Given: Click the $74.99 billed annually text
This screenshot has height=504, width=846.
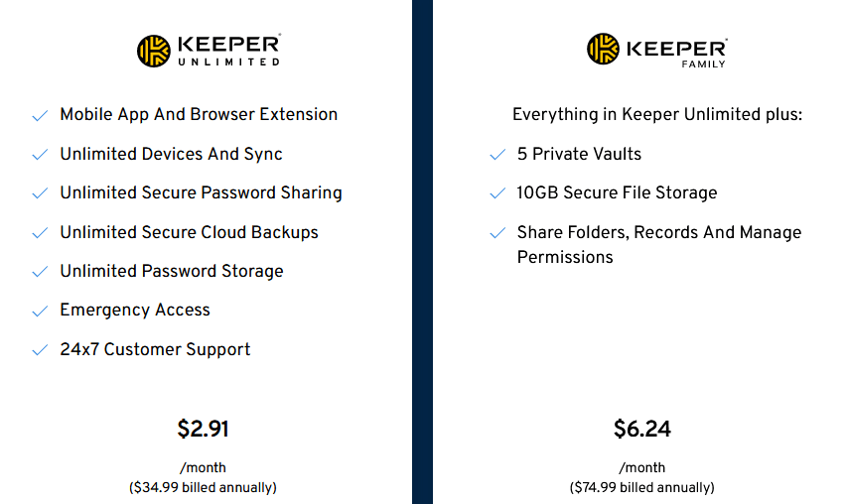Looking at the screenshot, I should [642, 488].
